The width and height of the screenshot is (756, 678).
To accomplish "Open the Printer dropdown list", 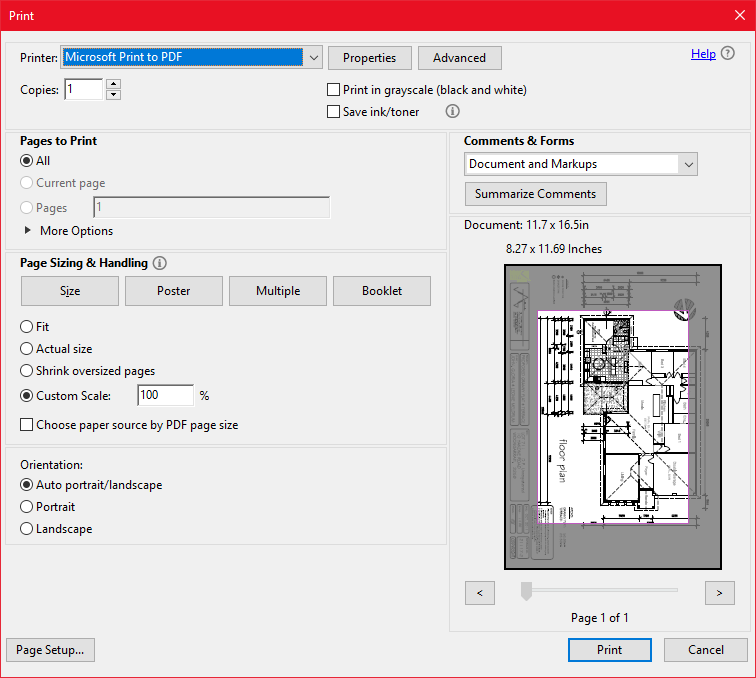I will [313, 58].
